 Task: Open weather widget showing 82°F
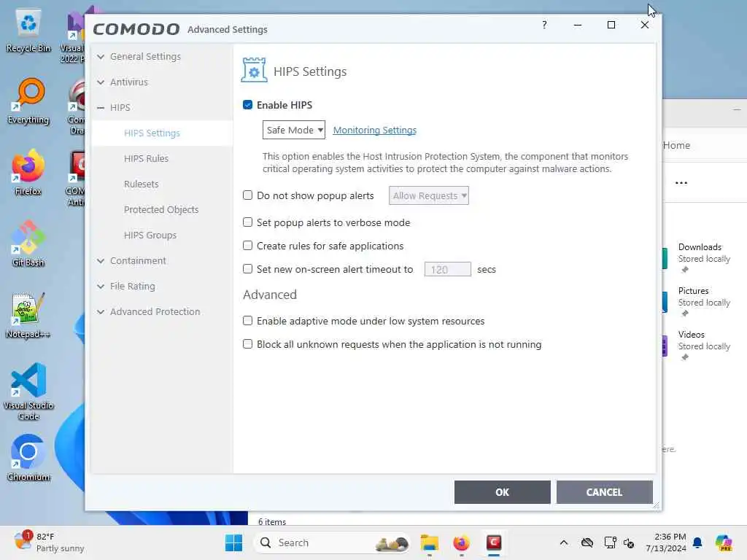[49, 542]
